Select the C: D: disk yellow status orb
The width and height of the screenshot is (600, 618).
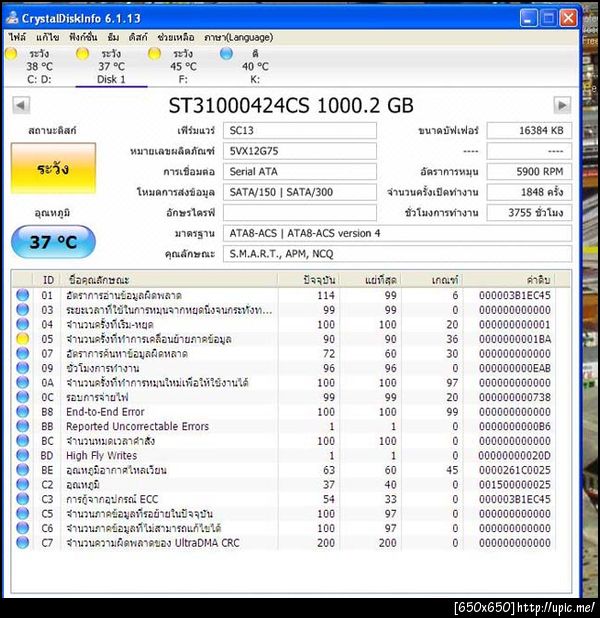tap(11, 54)
